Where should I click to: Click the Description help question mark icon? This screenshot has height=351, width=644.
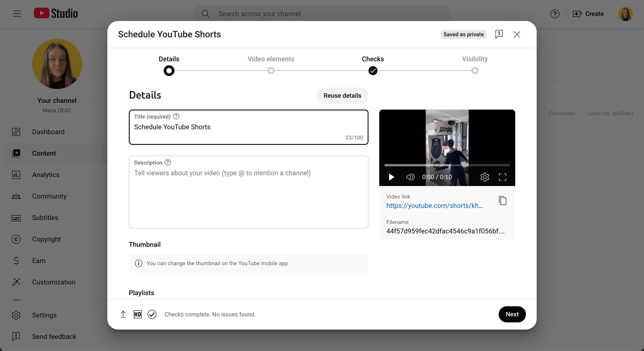point(168,163)
